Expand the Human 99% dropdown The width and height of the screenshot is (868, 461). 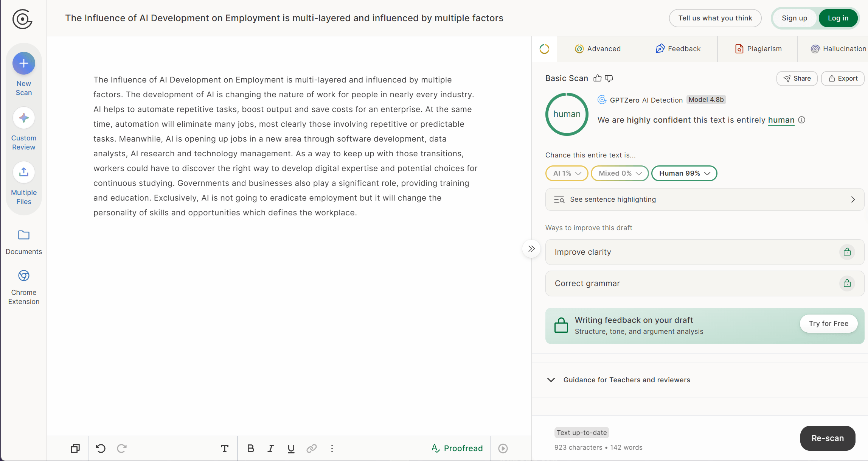(684, 173)
